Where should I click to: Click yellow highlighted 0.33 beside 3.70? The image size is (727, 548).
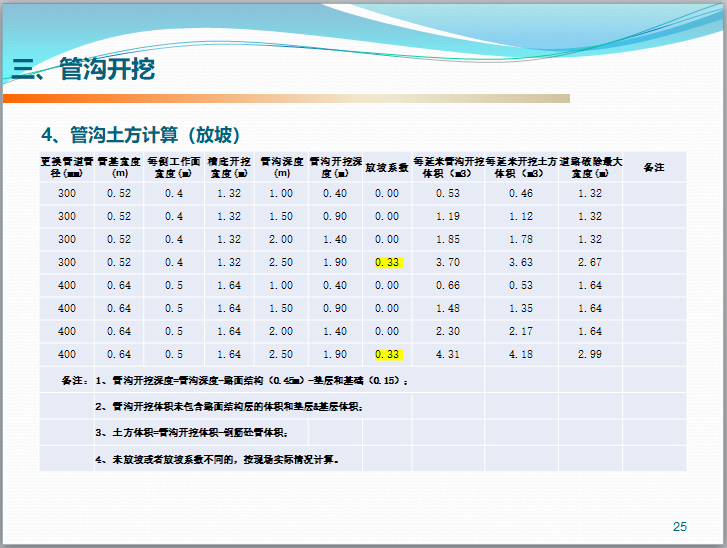(387, 262)
